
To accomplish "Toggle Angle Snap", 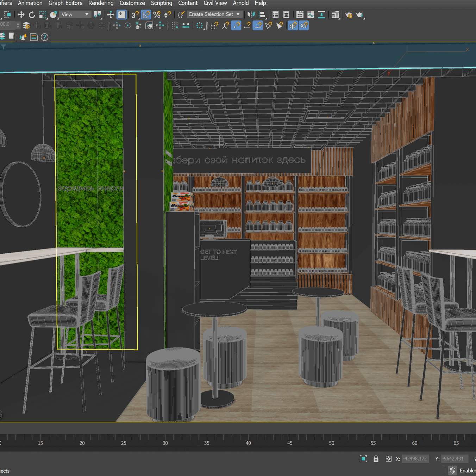I will (x=145, y=14).
